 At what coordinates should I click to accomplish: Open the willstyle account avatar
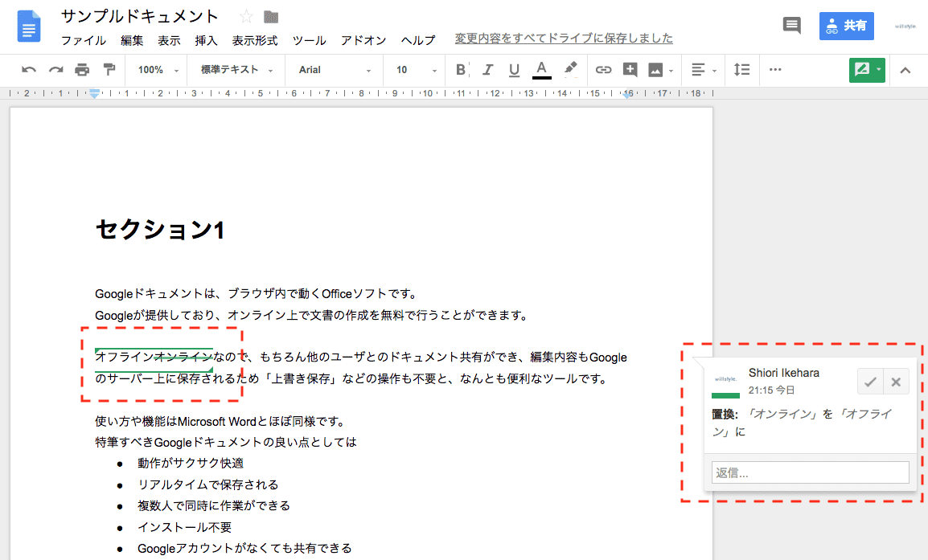point(905,26)
